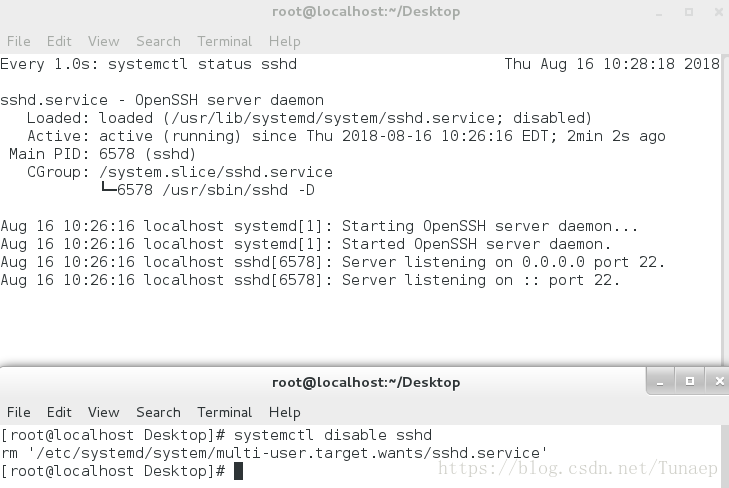Maximize the background watch terminal window
Screen dimensions: 729x488
click(689, 13)
